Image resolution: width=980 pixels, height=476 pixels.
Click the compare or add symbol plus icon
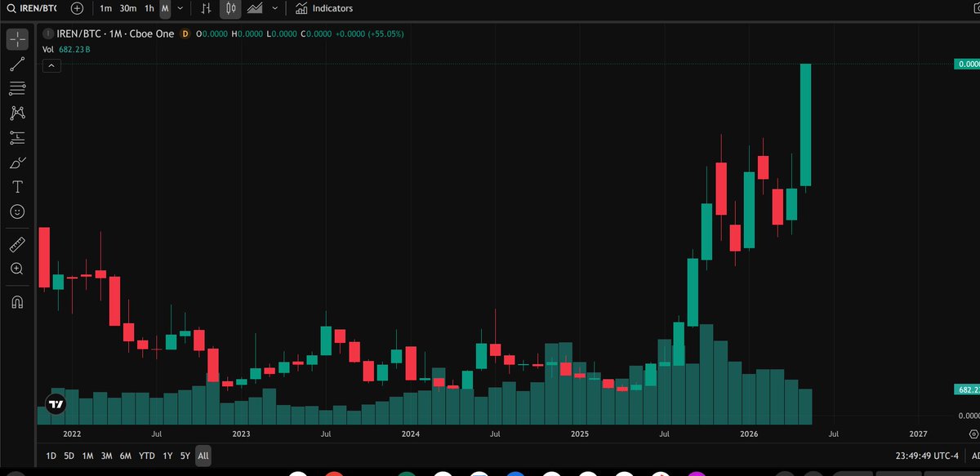77,8
